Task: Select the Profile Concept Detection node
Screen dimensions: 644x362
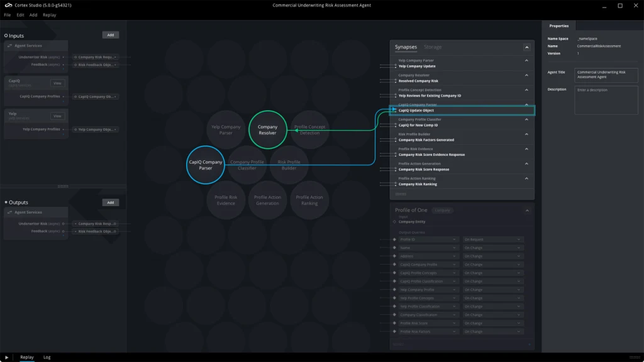Action: point(309,129)
